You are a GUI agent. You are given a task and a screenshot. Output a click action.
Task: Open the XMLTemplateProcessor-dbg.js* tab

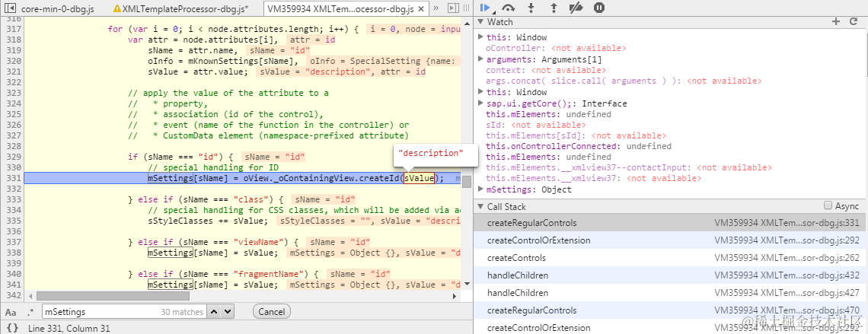pos(180,9)
